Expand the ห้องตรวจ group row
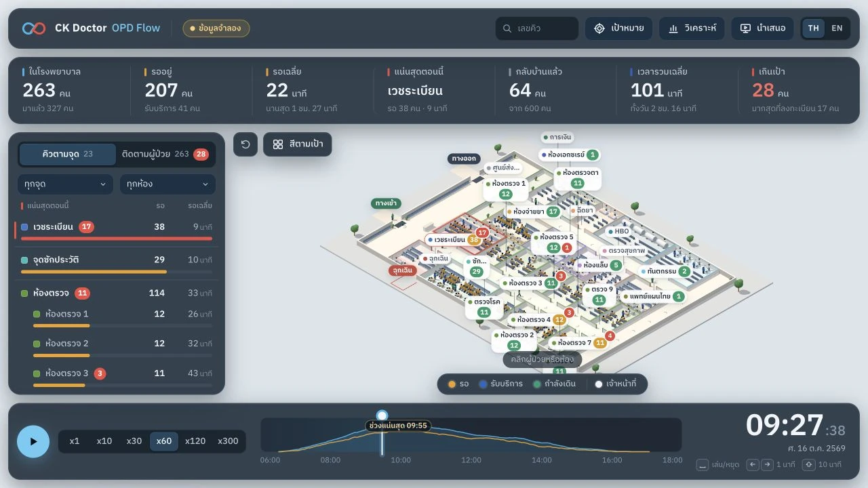The width and height of the screenshot is (868, 488). [117, 293]
